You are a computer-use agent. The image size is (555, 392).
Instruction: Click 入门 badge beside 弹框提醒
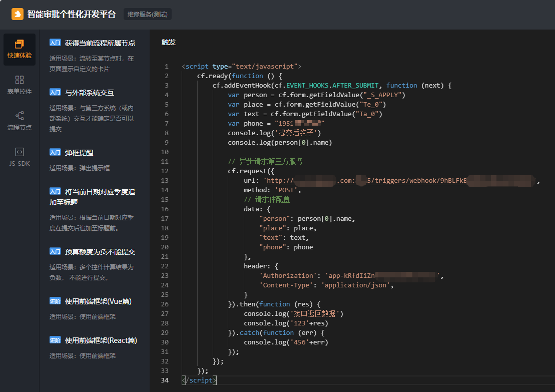(x=55, y=153)
